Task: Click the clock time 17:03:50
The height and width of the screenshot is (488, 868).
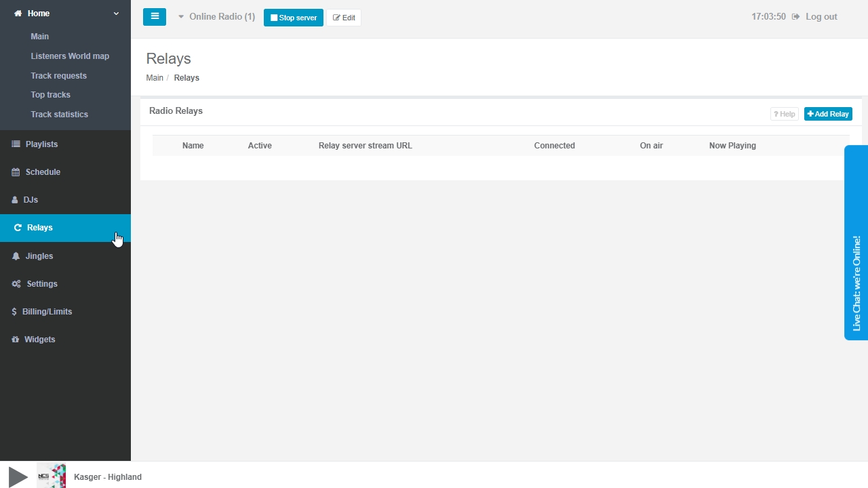Action: 768,16
